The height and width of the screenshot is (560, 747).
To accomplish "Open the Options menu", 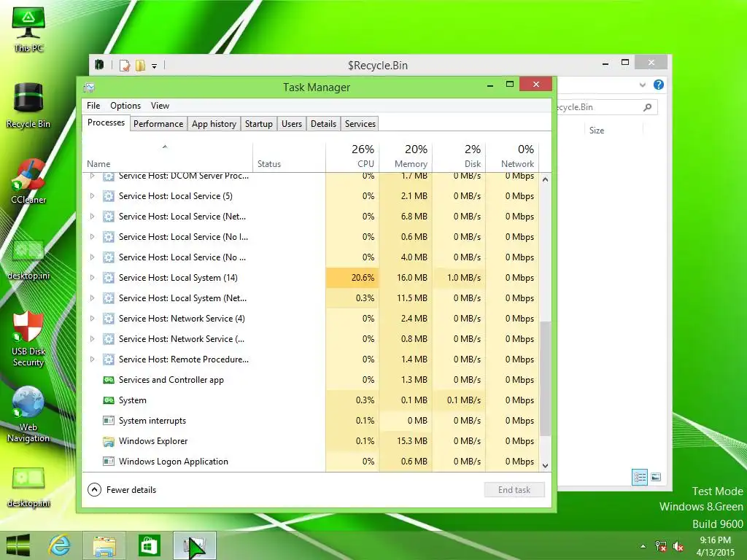I will click(125, 106).
